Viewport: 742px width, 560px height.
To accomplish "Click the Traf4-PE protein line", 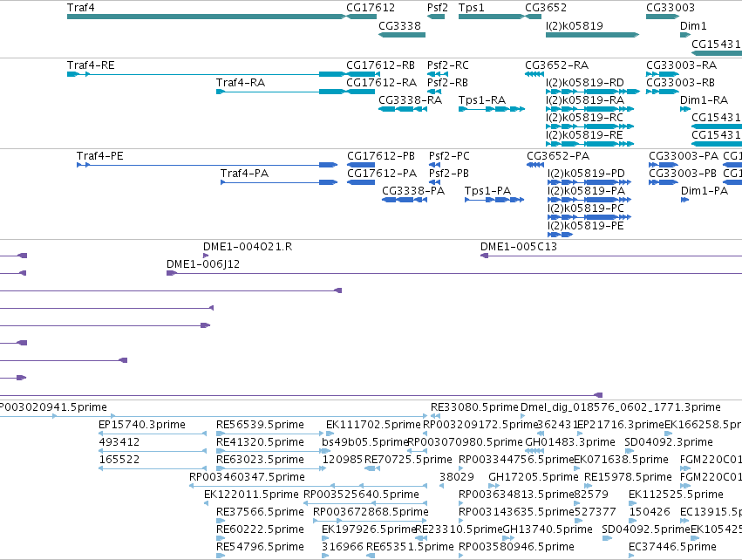I will tap(208, 165).
